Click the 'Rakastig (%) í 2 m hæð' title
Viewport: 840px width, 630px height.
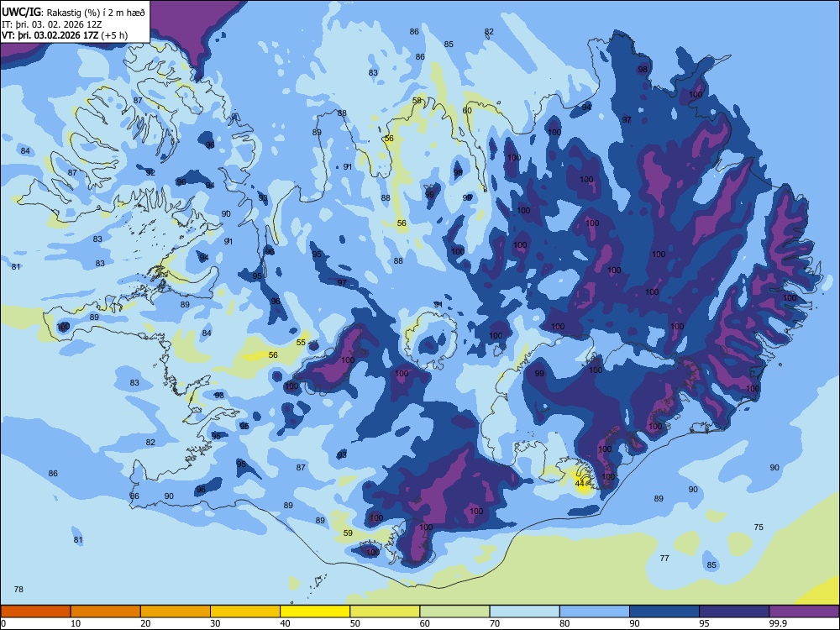[x=97, y=13]
